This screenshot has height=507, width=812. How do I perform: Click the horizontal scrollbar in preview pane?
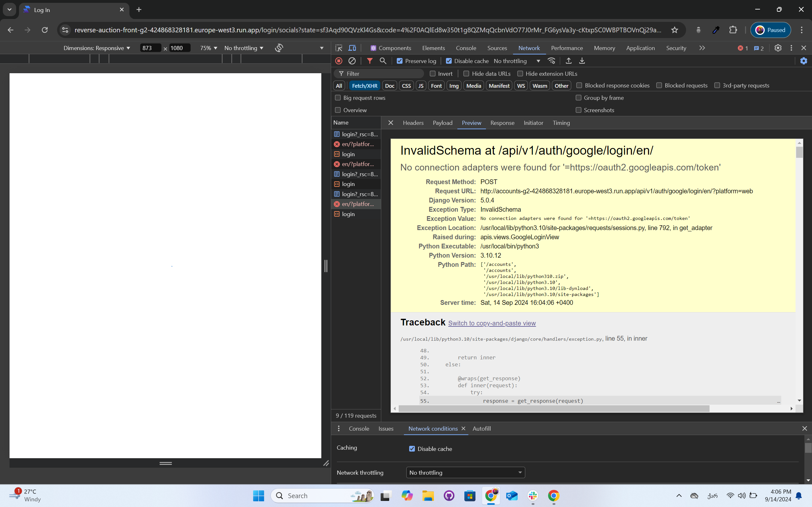point(553,408)
